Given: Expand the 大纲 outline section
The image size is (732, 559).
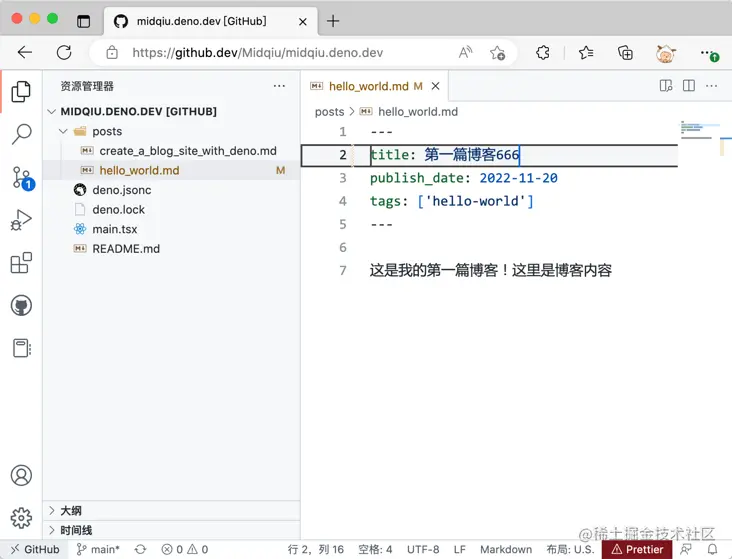Looking at the screenshot, I should point(171,510).
